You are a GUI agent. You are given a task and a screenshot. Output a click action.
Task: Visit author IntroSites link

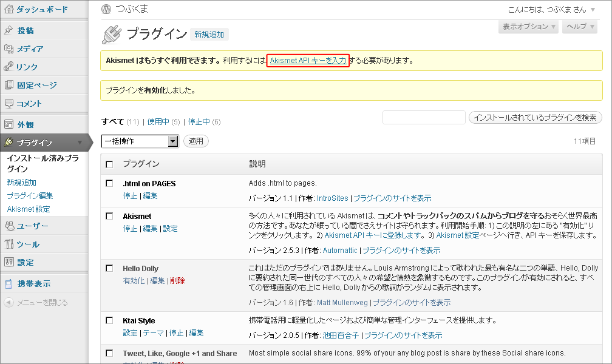point(333,198)
